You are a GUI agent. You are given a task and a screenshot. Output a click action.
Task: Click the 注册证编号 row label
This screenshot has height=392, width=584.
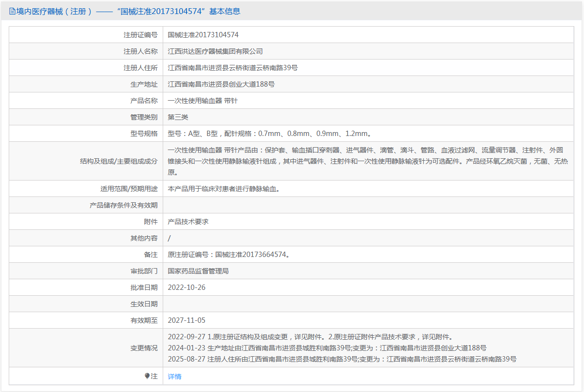pos(140,35)
